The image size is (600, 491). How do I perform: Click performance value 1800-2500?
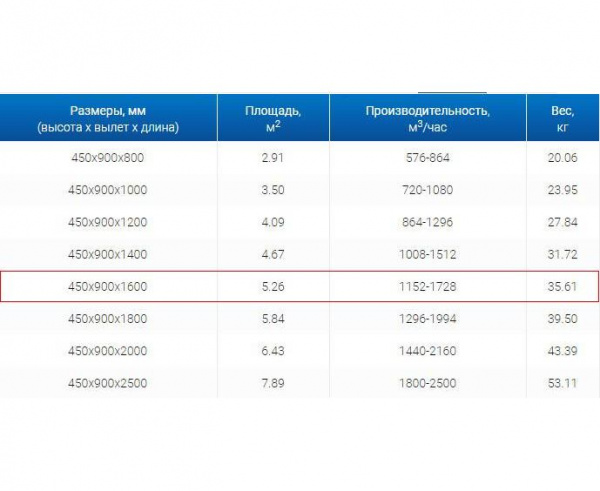point(428,383)
